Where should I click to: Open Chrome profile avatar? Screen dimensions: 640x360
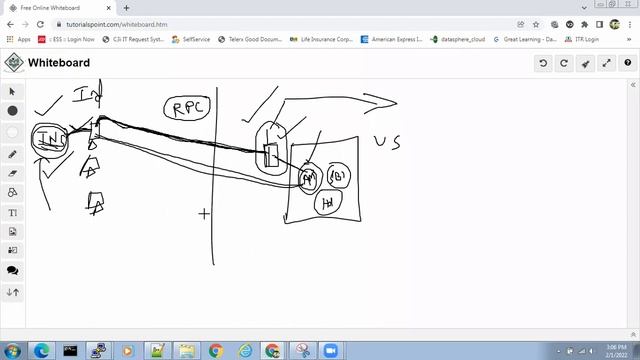615,24
